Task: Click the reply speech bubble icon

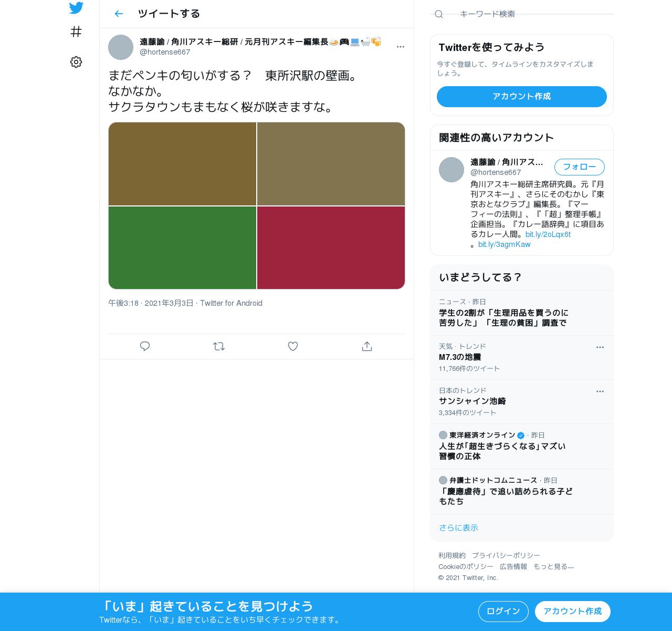Action: [x=145, y=346]
